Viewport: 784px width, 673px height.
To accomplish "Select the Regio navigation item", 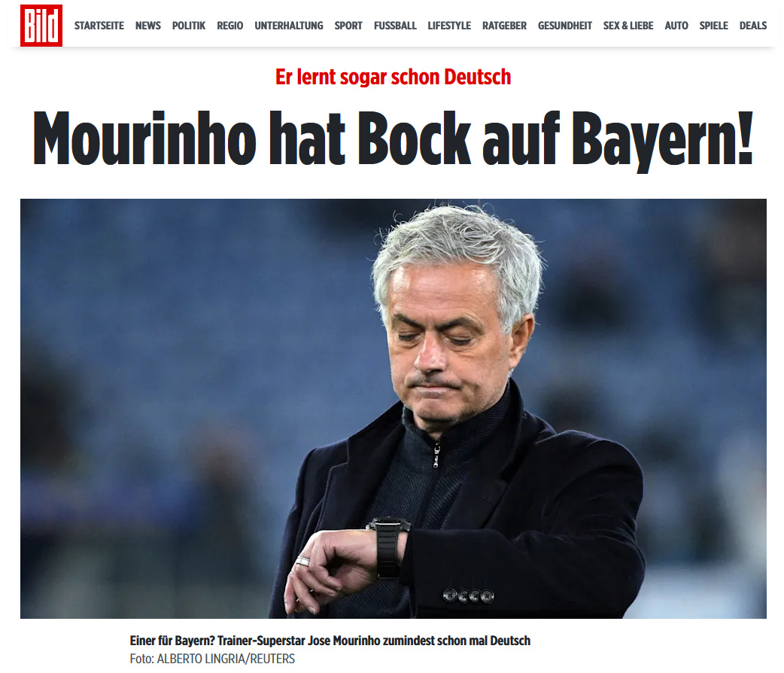I will (230, 26).
